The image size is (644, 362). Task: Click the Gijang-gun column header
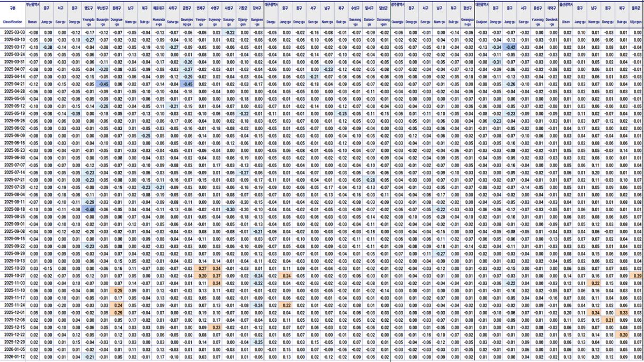[243, 22]
